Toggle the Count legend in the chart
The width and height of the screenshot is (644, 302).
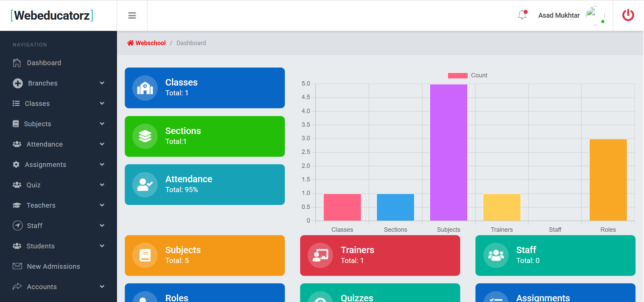click(x=467, y=75)
